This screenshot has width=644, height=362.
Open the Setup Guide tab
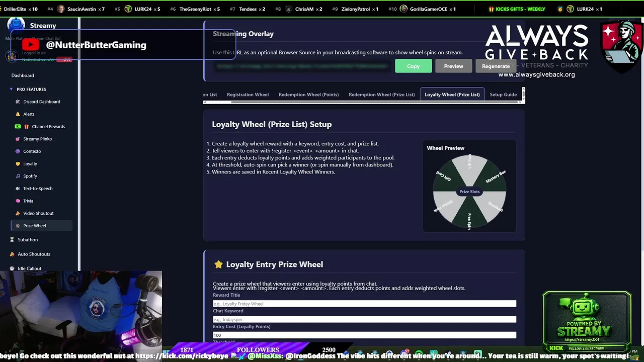click(x=503, y=95)
